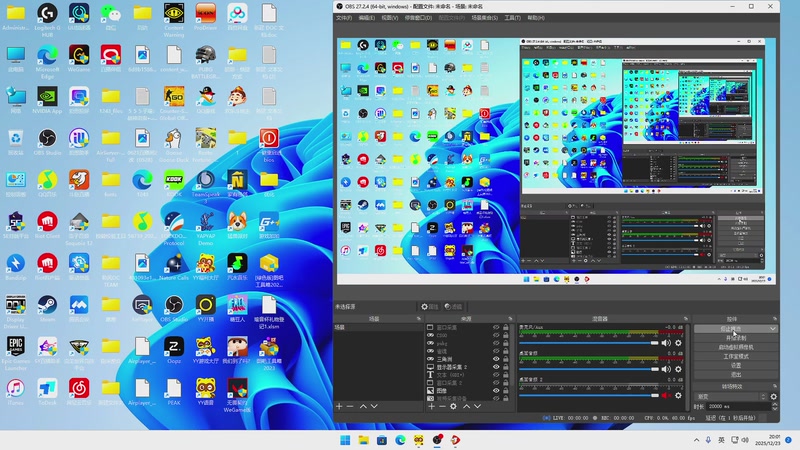Open the 工具(T) menu in OBS
The width and height of the screenshot is (800, 450).
(x=512, y=18)
